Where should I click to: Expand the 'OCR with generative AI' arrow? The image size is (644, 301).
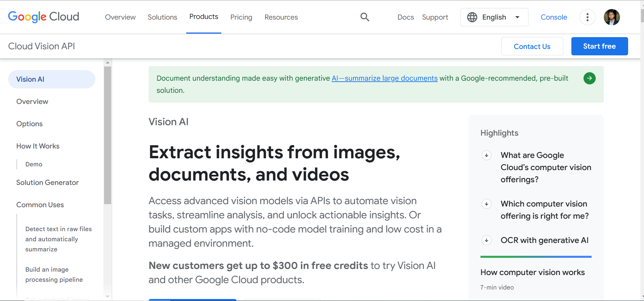(486, 240)
